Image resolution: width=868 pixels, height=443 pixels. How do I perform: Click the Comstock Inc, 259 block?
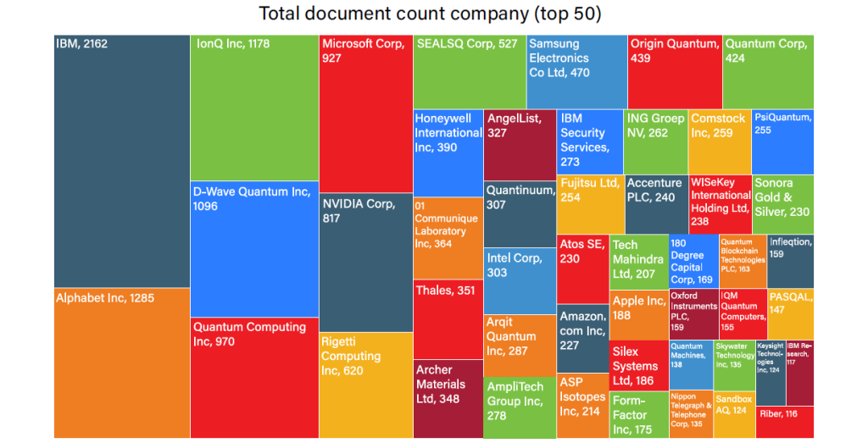click(720, 142)
